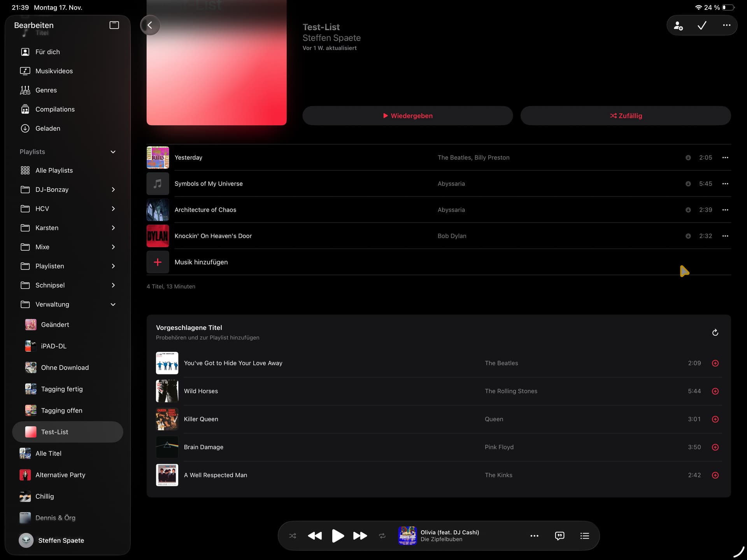Select the Alle Playlists sidebar entry
This screenshot has height=560, width=747.
click(54, 170)
